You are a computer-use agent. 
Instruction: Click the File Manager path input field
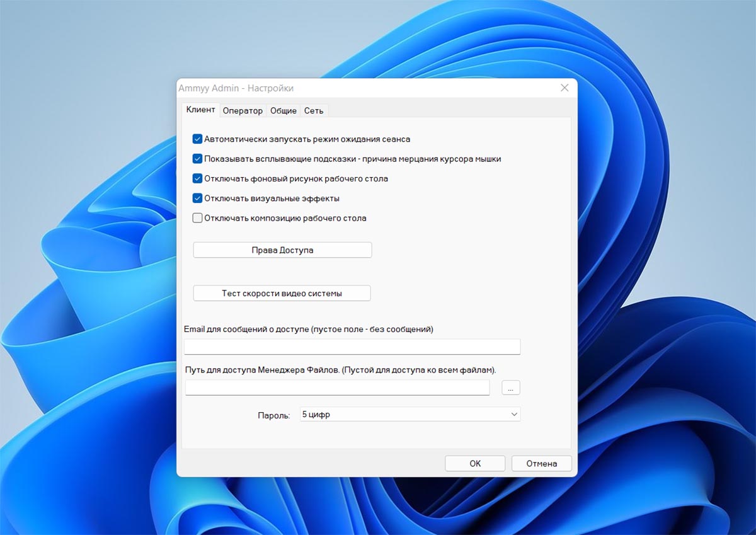tap(337, 388)
